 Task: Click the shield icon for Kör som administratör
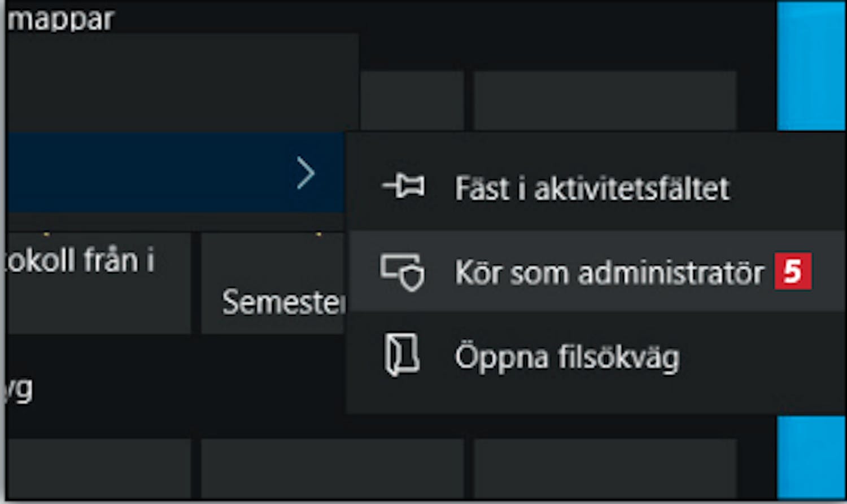pos(402,272)
